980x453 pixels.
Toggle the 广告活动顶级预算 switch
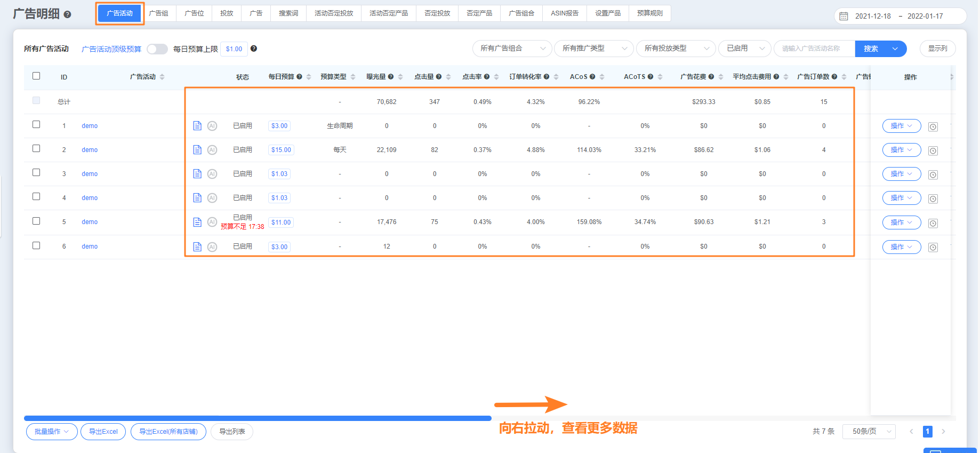(157, 49)
